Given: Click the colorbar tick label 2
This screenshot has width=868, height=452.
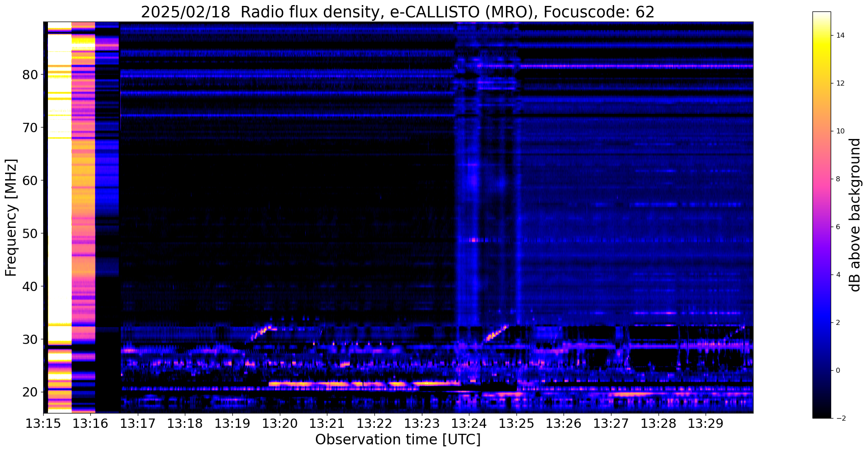Looking at the screenshot, I should 838,323.
